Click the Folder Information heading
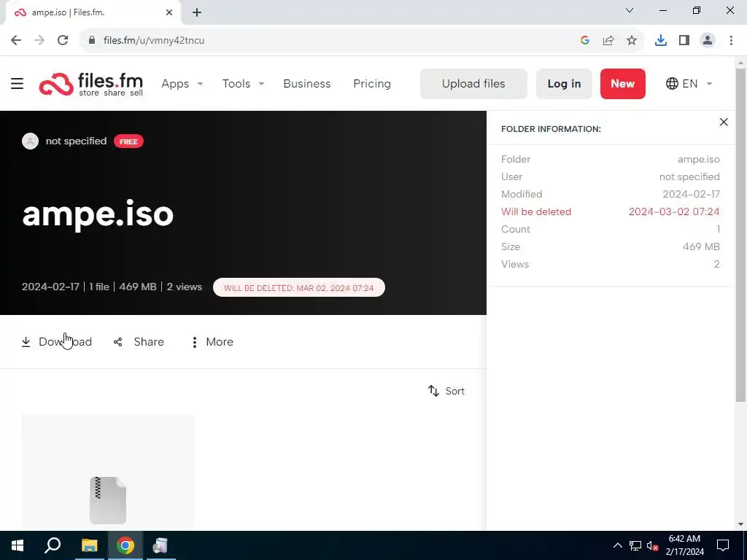The height and width of the screenshot is (560, 747). tap(551, 129)
